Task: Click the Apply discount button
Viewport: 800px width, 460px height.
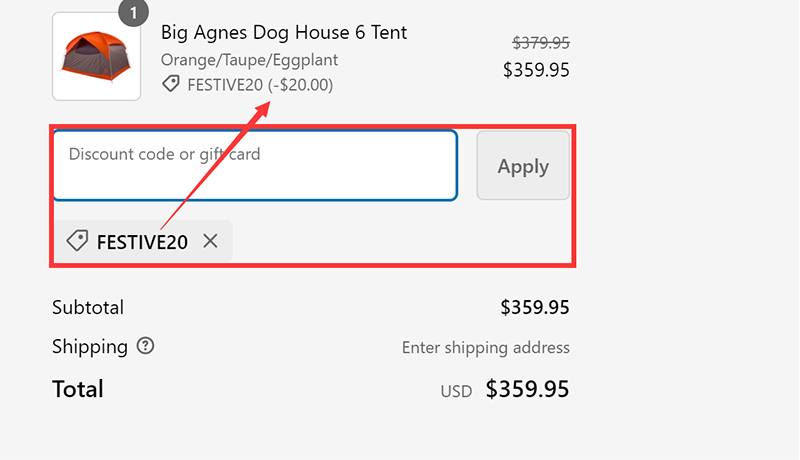Action: click(523, 165)
